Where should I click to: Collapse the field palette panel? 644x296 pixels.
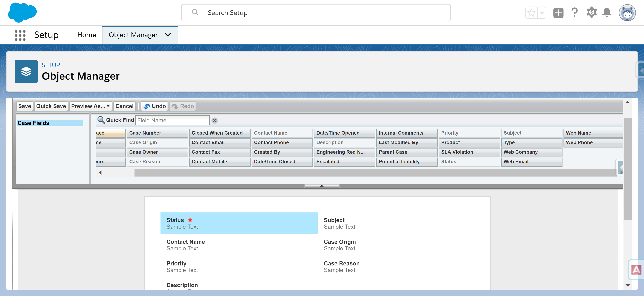point(321,186)
